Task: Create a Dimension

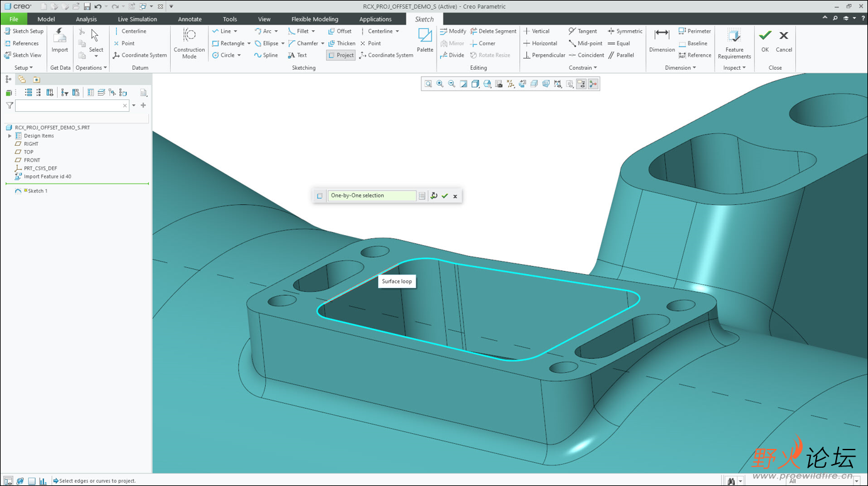Action: tap(662, 40)
